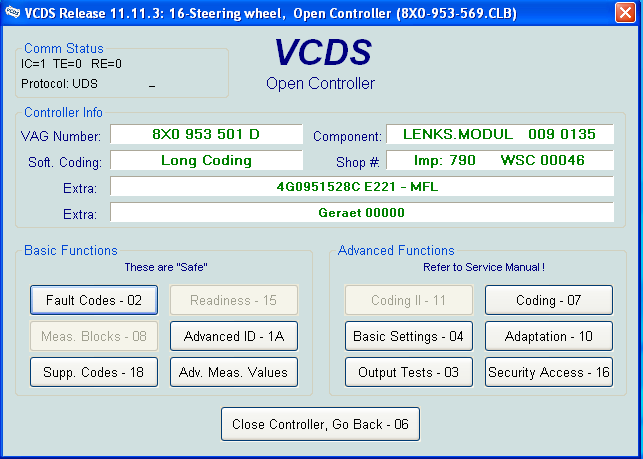The height and width of the screenshot is (459, 643).
Task: Click the Shop # field
Action: tap(498, 160)
